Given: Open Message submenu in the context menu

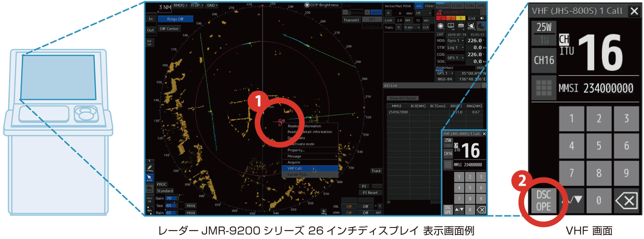Looking at the screenshot, I should (x=310, y=156).
